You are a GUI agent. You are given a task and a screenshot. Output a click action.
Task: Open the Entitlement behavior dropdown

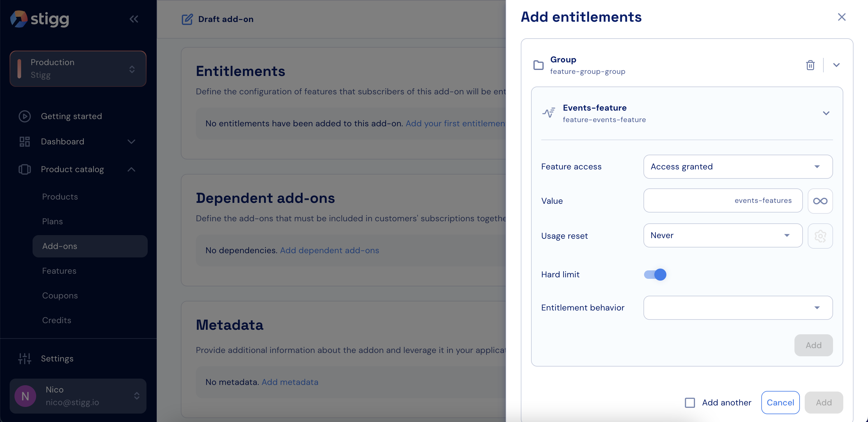[737, 308]
